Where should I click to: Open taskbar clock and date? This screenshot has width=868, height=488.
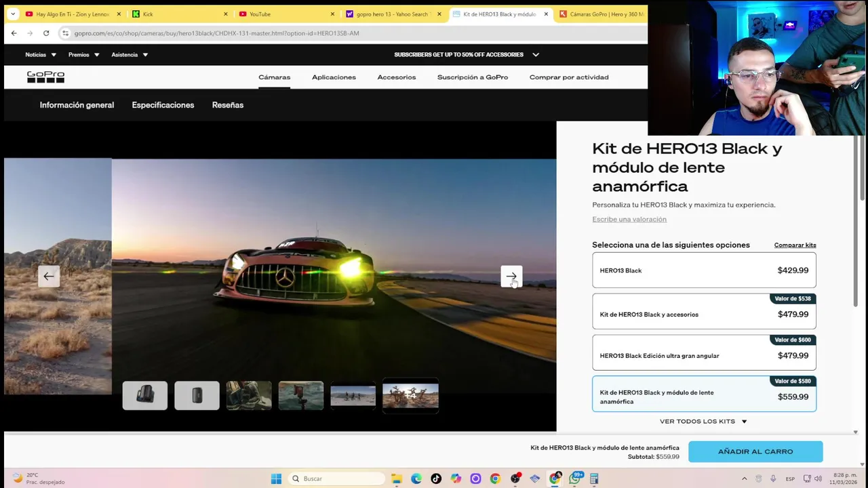pos(844,479)
